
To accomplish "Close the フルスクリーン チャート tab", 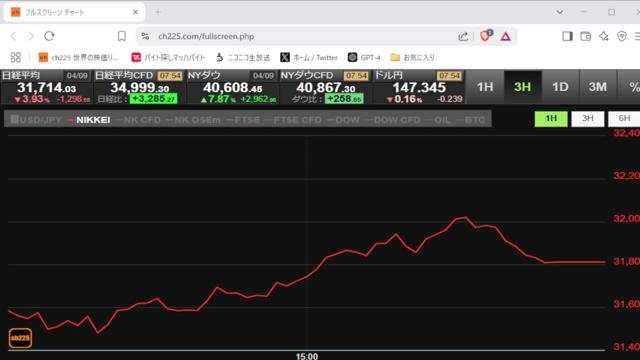I will (136, 12).
